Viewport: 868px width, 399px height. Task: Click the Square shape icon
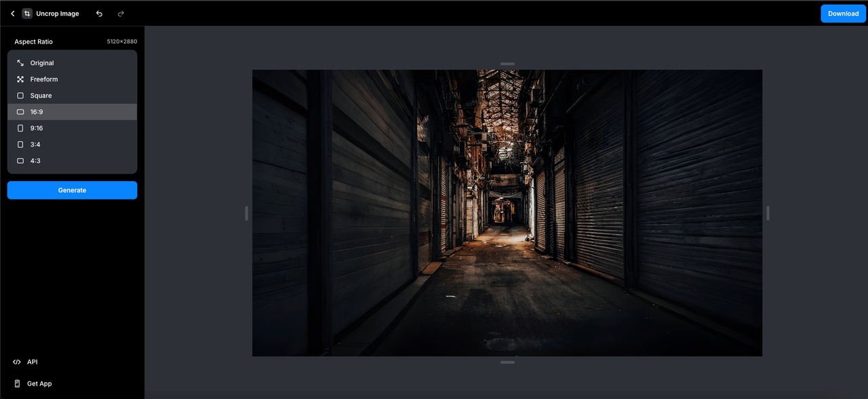[20, 96]
